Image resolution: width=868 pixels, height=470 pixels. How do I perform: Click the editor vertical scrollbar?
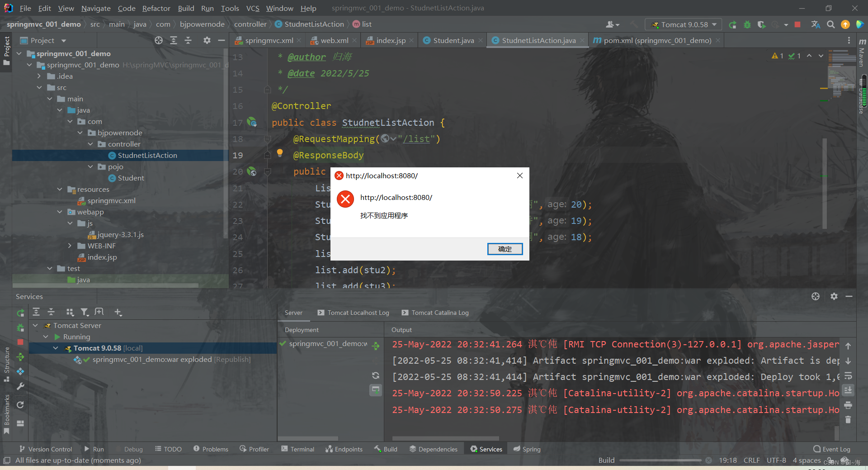[x=825, y=183]
